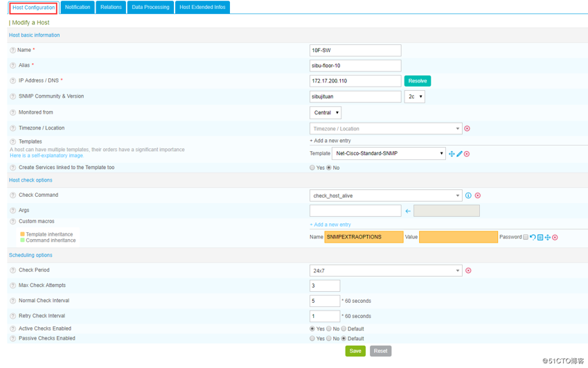Switch to Data Processing tab
Image resolution: width=588 pixels, height=368 pixels.
pyautogui.click(x=150, y=7)
